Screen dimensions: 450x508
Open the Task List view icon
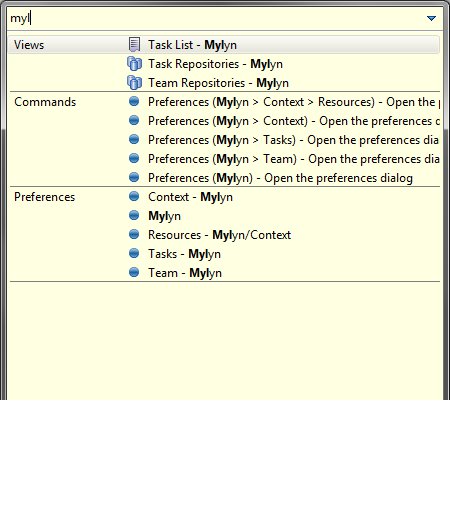pyautogui.click(x=134, y=44)
